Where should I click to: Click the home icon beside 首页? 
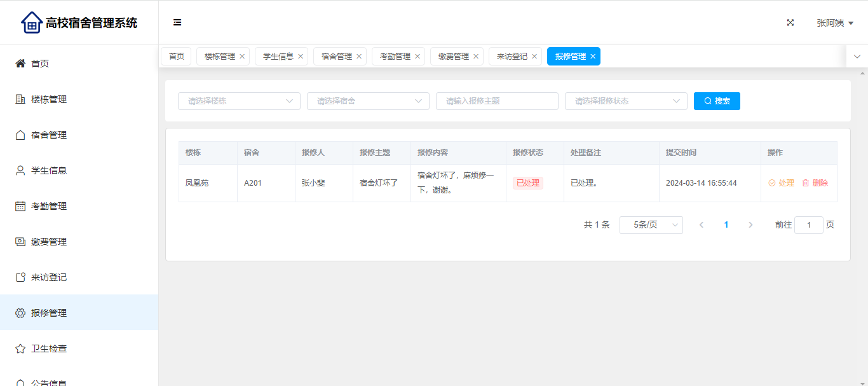coord(20,64)
